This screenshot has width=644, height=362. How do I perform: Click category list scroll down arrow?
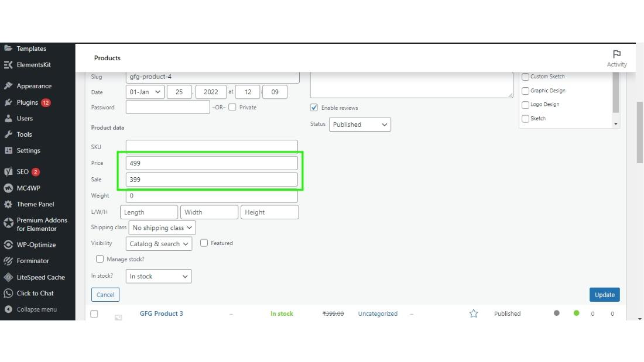click(616, 123)
